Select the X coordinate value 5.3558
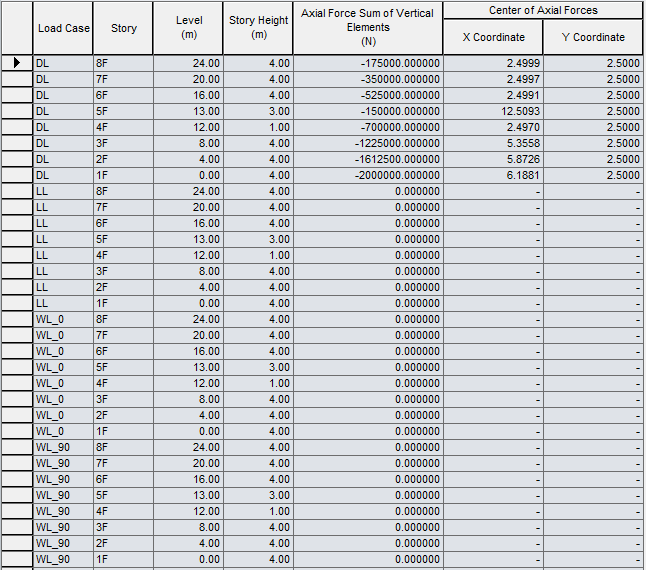 pyautogui.click(x=493, y=143)
